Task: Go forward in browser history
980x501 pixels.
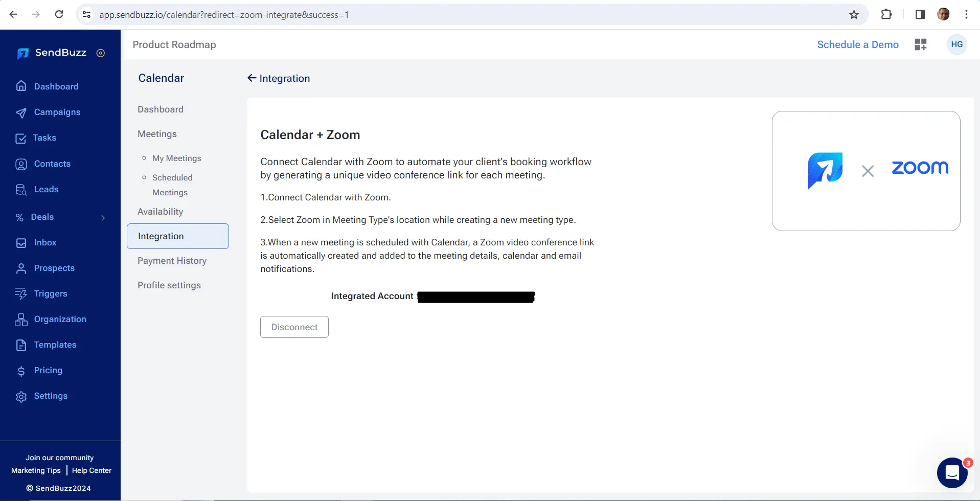Action: (x=36, y=14)
